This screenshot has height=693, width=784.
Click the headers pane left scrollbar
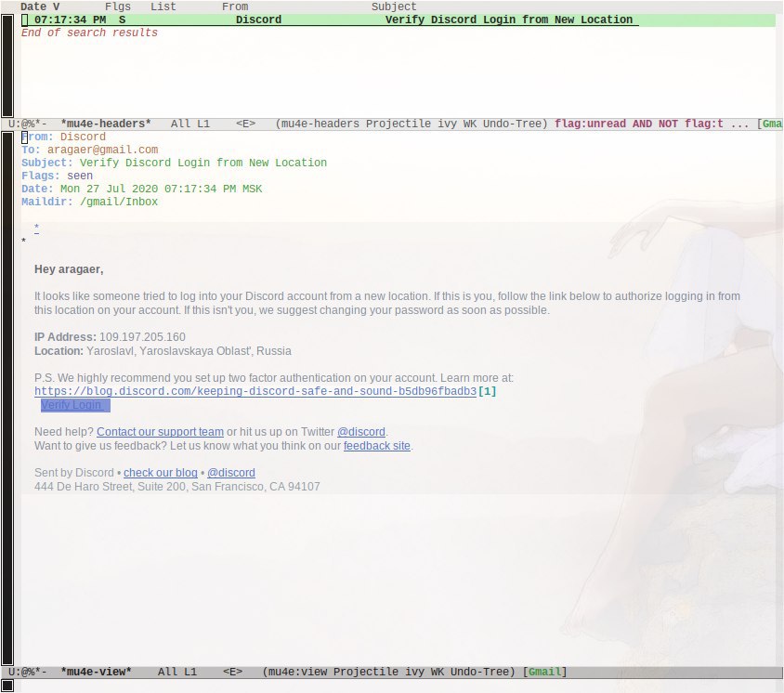[x=7, y=66]
